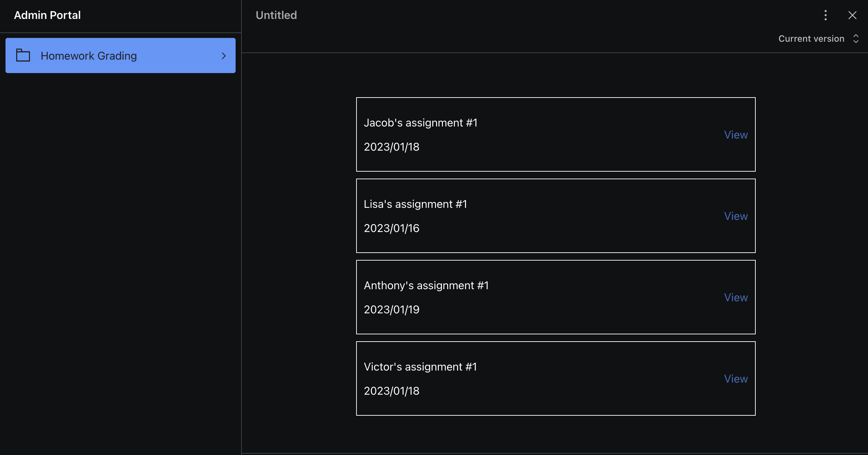View Lisa's assignment #1
This screenshot has height=455, width=868.
point(735,216)
